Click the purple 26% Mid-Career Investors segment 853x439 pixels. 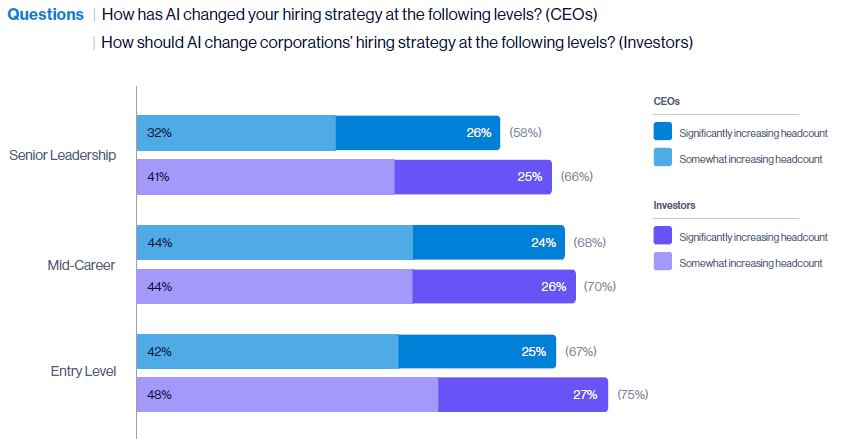(494, 286)
